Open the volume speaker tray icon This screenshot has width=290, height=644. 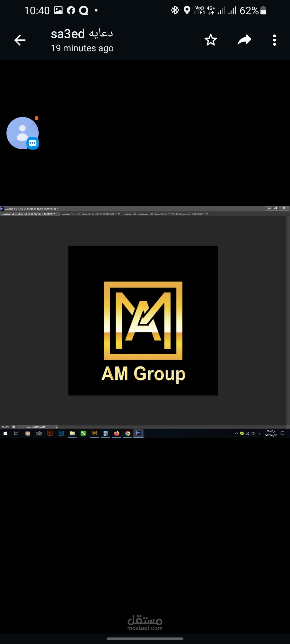click(253, 433)
